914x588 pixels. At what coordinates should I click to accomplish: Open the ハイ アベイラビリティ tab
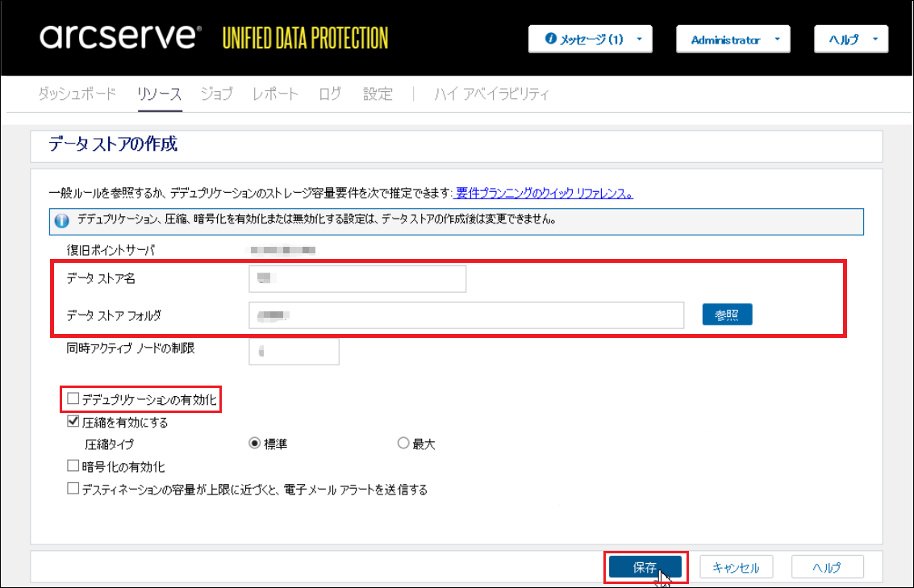pos(491,94)
